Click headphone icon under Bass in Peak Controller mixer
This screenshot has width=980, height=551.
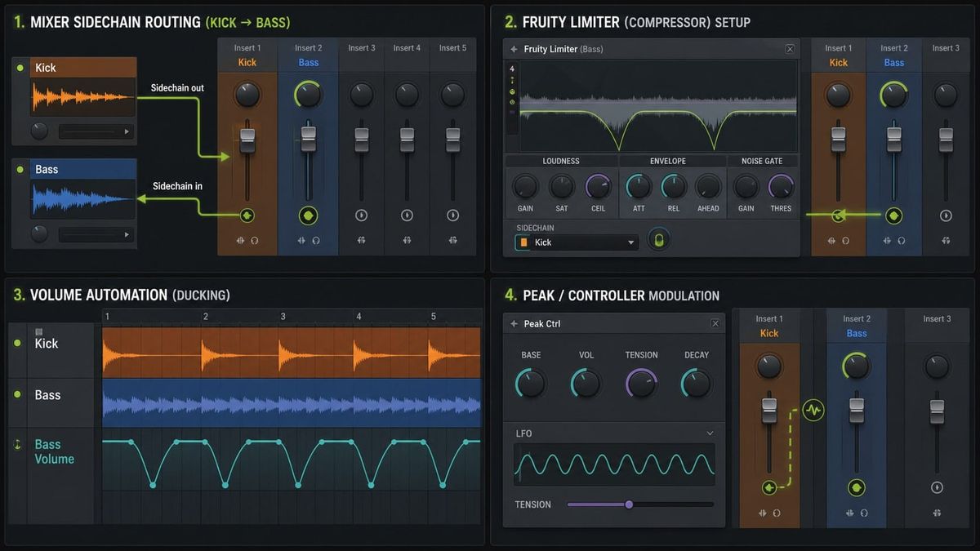point(863,513)
